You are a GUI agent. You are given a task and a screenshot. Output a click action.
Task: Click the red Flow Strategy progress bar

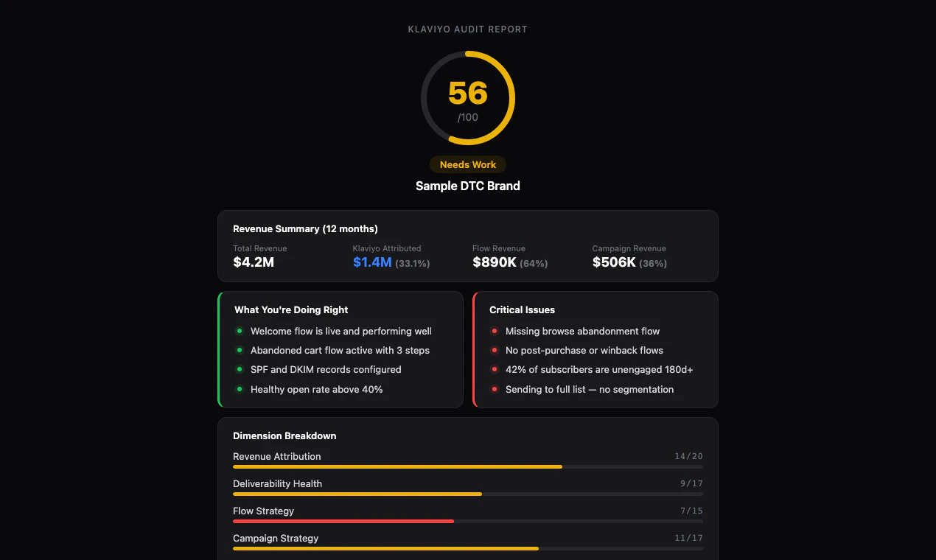click(467, 521)
